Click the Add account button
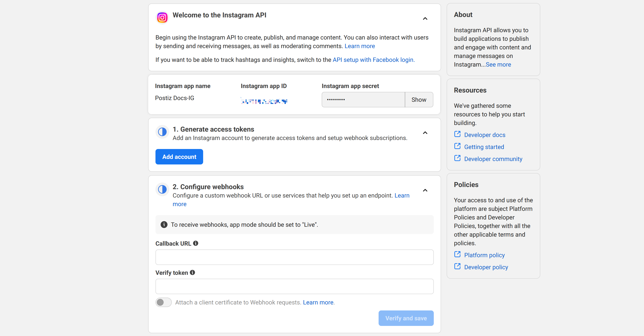This screenshot has width=644, height=336. [x=179, y=157]
